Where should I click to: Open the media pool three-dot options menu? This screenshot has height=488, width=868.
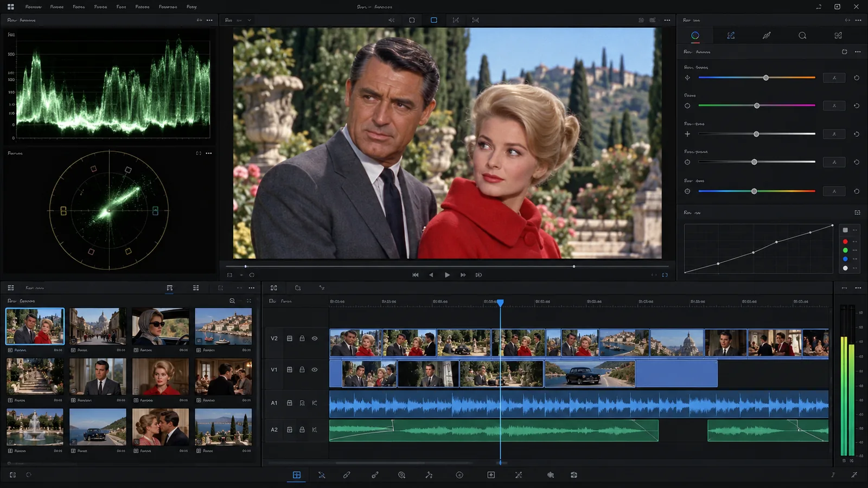click(x=252, y=288)
